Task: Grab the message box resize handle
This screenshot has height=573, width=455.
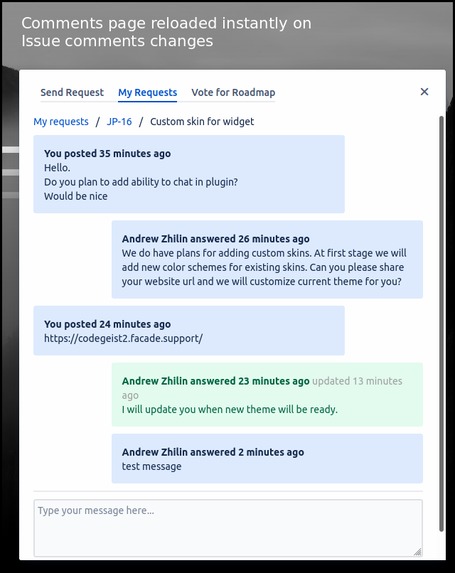Action: pyautogui.click(x=417, y=552)
